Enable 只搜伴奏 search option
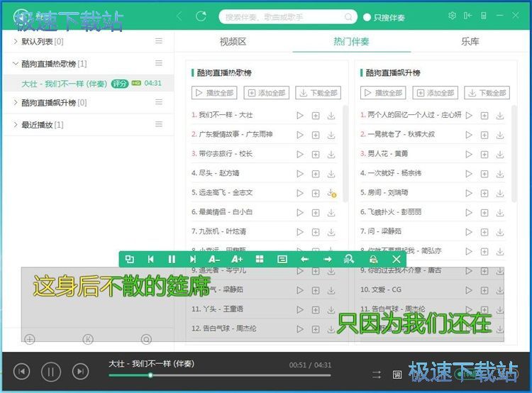Screen dimensions: 532x393 click(367, 17)
